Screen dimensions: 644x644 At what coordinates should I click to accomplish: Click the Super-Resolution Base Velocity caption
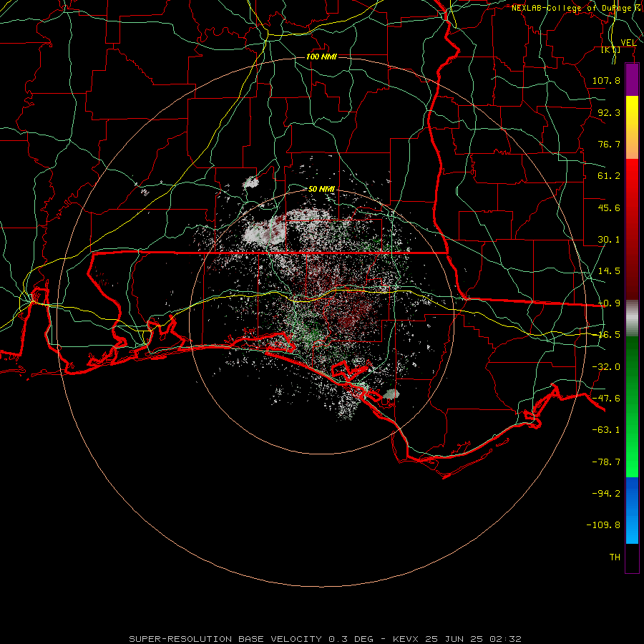click(325, 639)
